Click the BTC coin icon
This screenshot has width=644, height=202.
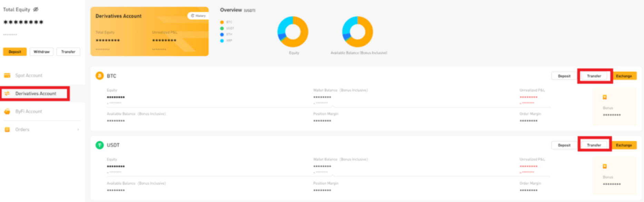pyautogui.click(x=100, y=75)
